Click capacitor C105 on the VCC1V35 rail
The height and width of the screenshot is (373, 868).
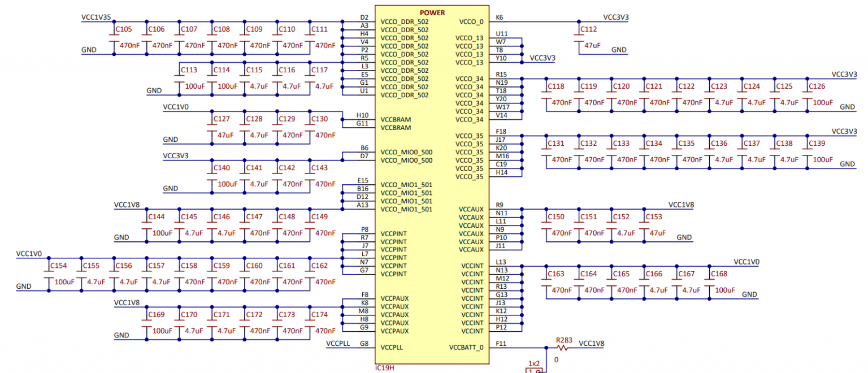(x=114, y=38)
